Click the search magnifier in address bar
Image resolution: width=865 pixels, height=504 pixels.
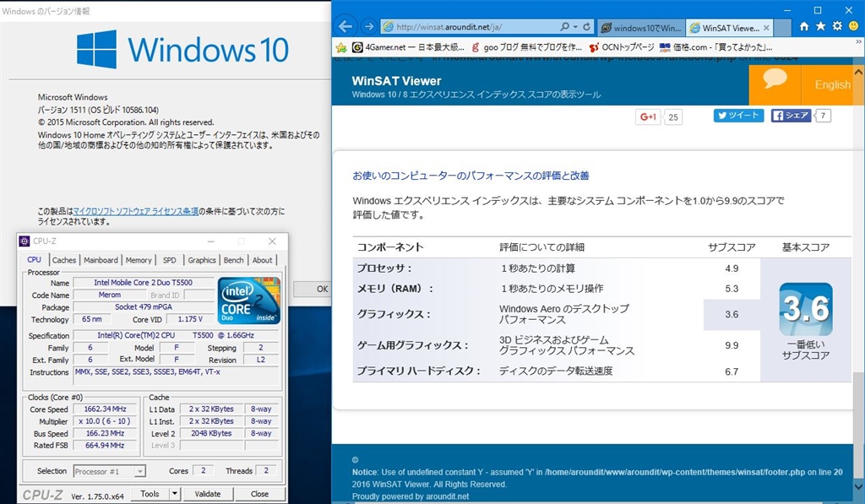564,26
